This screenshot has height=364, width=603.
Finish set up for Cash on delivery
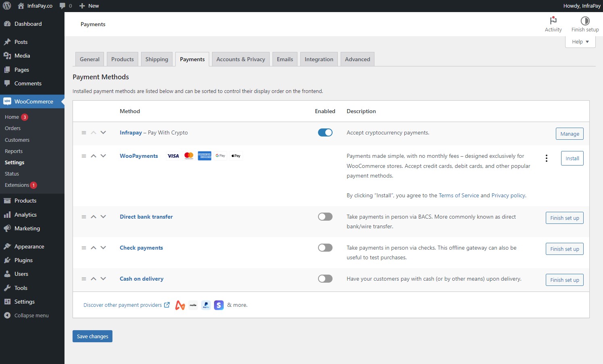pyautogui.click(x=564, y=280)
